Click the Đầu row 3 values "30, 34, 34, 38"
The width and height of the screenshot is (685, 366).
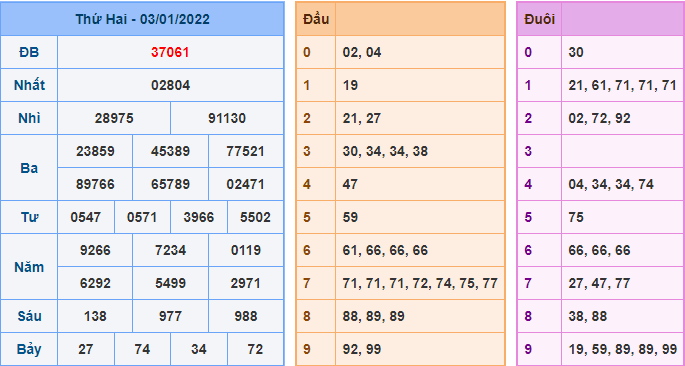[x=385, y=151]
